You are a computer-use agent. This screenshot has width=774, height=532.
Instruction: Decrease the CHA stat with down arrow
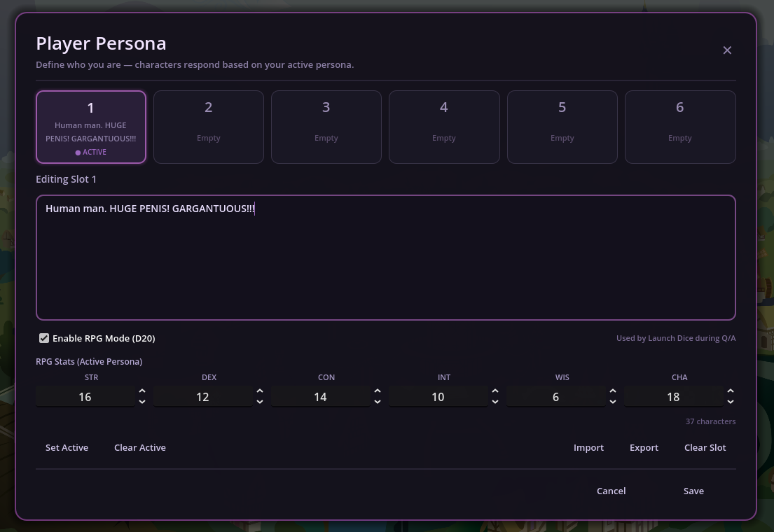731,402
